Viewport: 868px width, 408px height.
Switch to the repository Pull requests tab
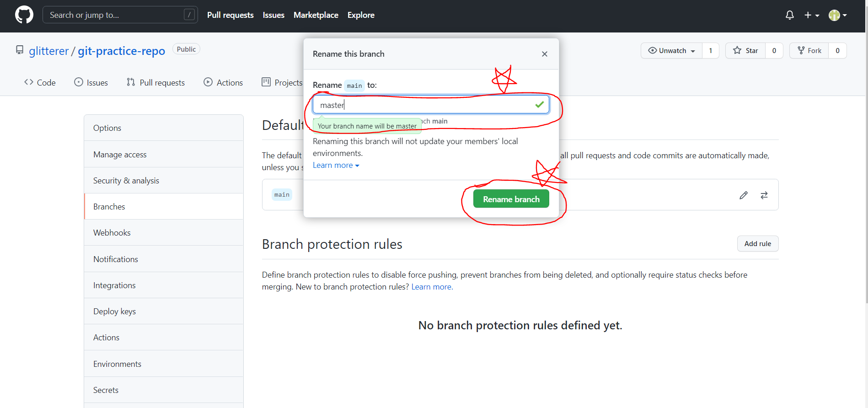tap(155, 82)
